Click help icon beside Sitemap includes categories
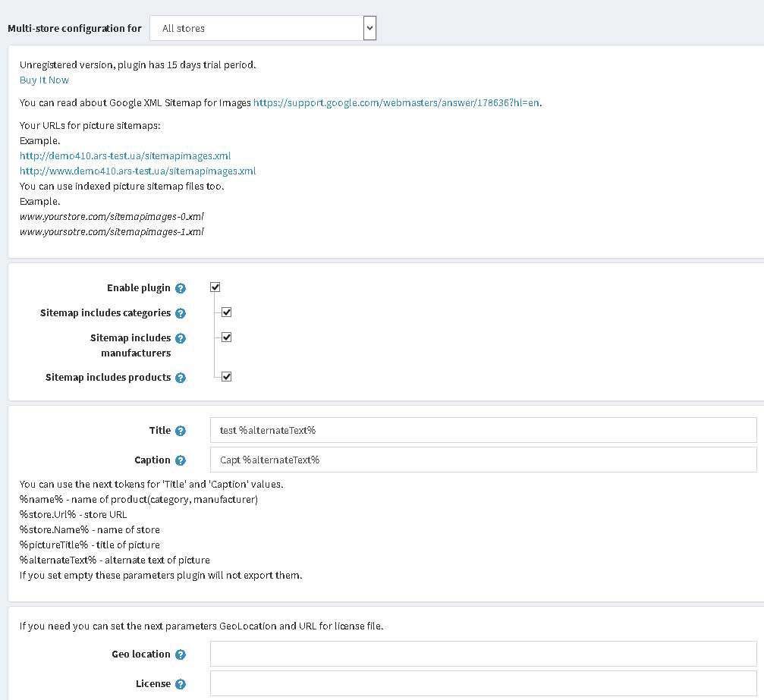Viewport: 764px width, 700px height. (x=181, y=313)
